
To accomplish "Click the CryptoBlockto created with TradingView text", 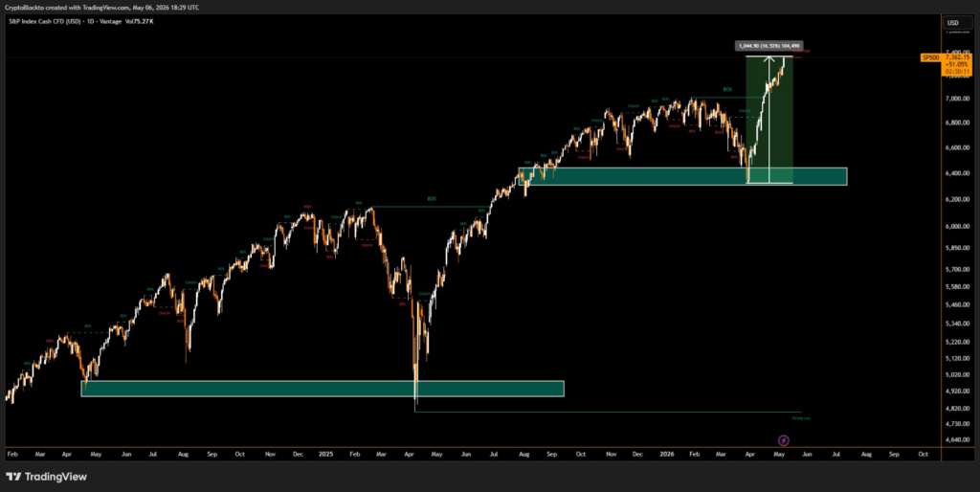I will point(101,8).
